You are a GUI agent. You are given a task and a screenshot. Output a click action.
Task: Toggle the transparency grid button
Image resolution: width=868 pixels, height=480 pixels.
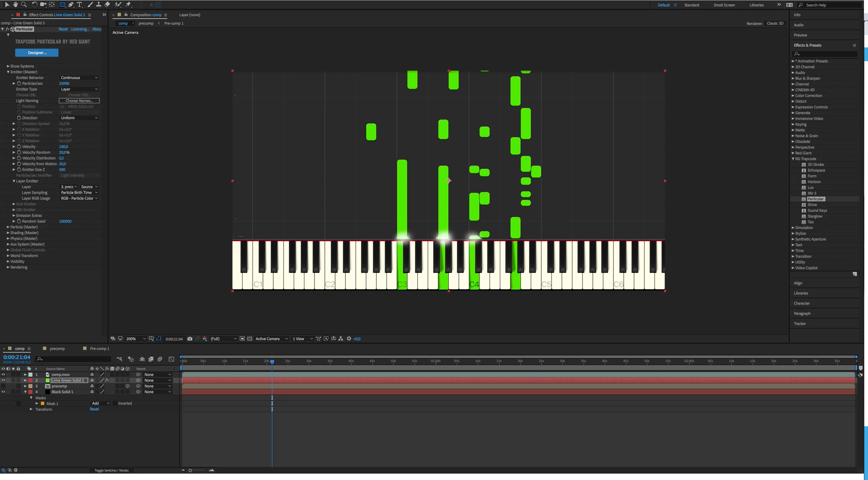point(250,338)
